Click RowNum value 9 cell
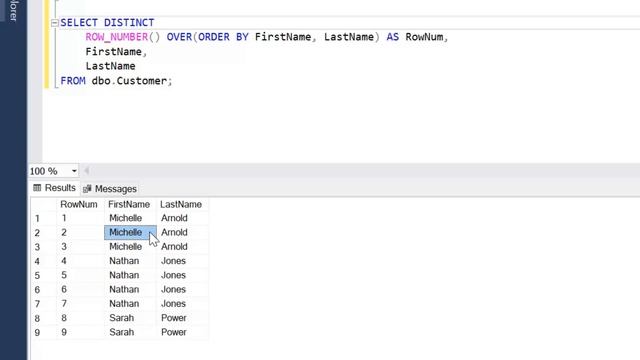Screen dimensions: 640x360 [x=80, y=332]
